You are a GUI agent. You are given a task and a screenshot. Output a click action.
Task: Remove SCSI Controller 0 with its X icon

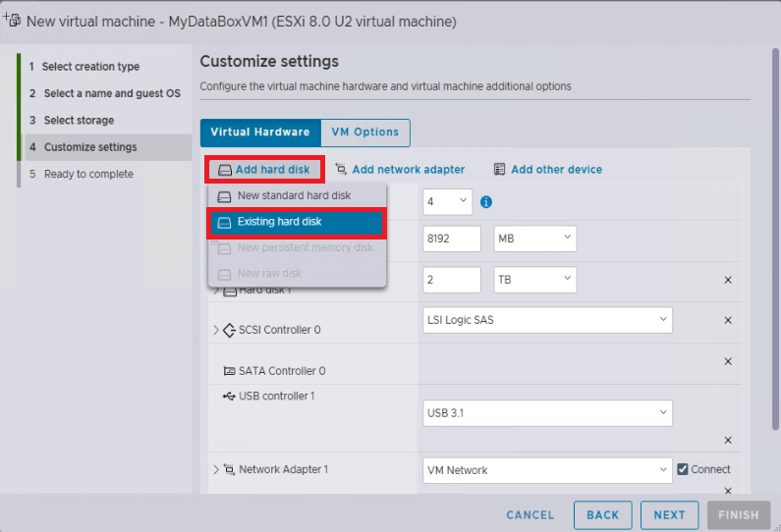click(728, 320)
